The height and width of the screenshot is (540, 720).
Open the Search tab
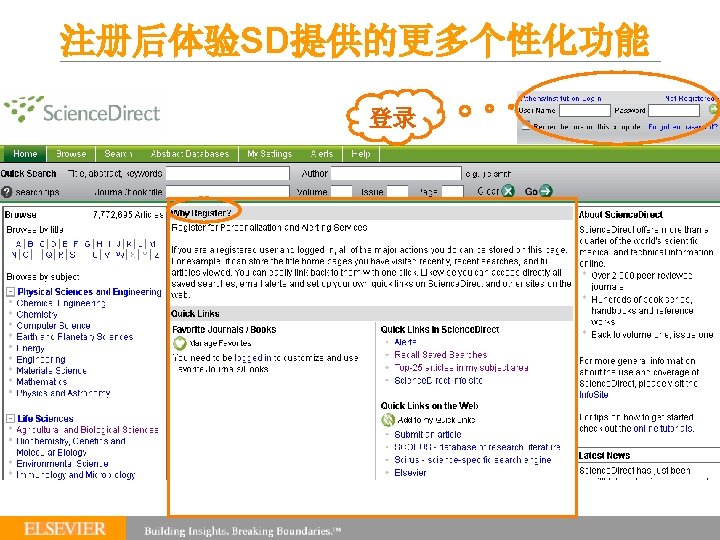coord(118,154)
